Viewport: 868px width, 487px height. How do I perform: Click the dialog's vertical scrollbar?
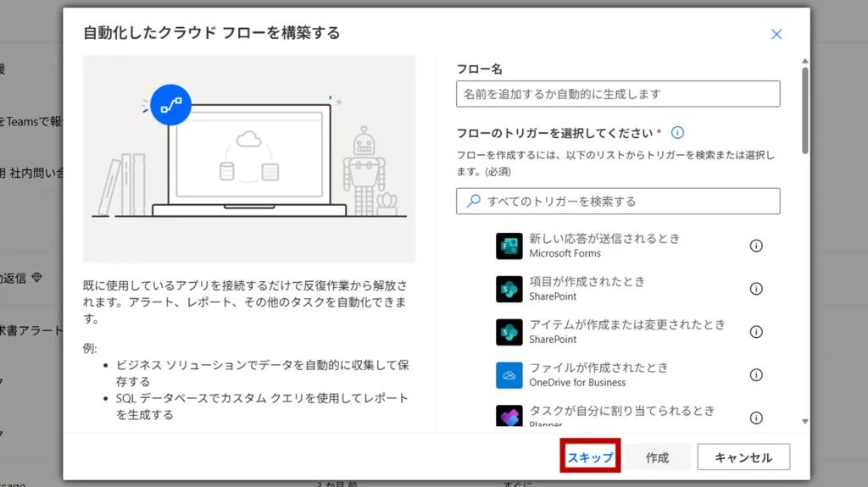pos(804,110)
